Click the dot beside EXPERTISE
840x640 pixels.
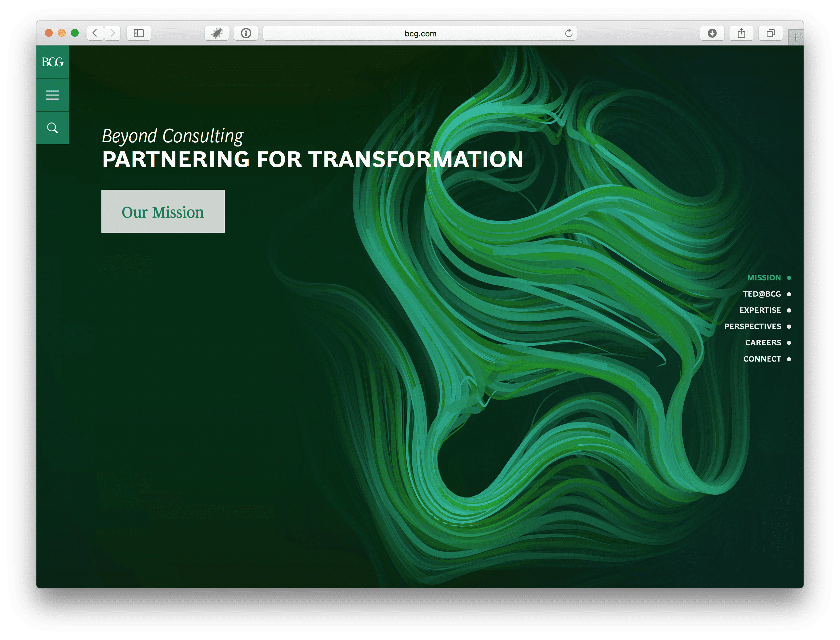pyautogui.click(x=789, y=311)
